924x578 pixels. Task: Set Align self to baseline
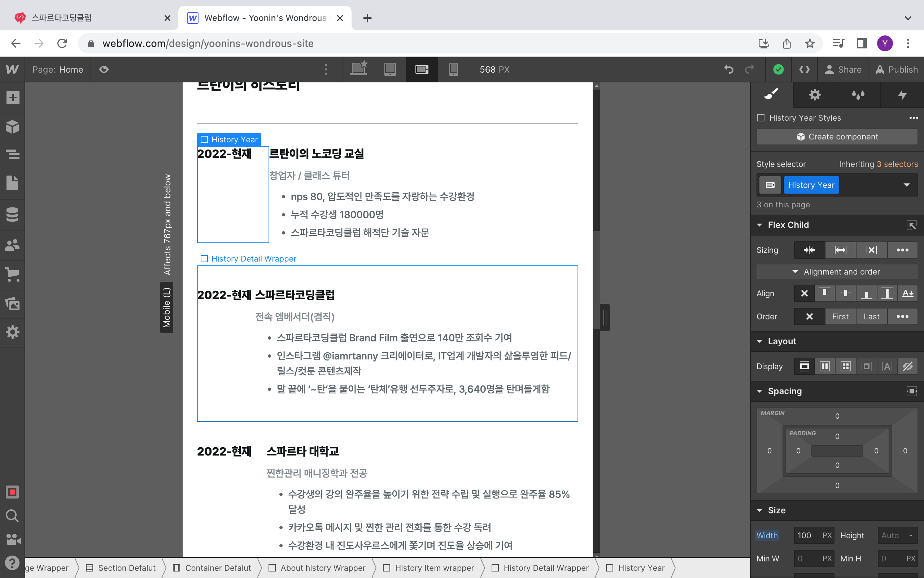coord(908,293)
